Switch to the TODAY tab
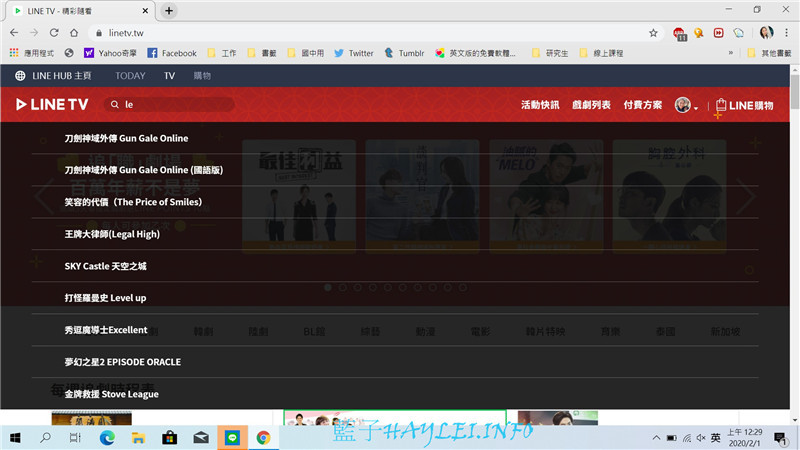The image size is (800, 450). [130, 76]
